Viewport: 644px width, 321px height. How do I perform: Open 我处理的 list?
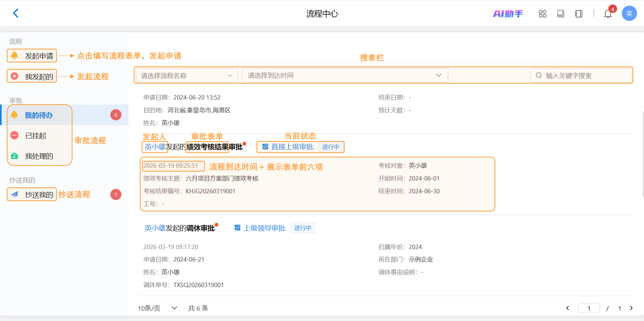tap(39, 156)
